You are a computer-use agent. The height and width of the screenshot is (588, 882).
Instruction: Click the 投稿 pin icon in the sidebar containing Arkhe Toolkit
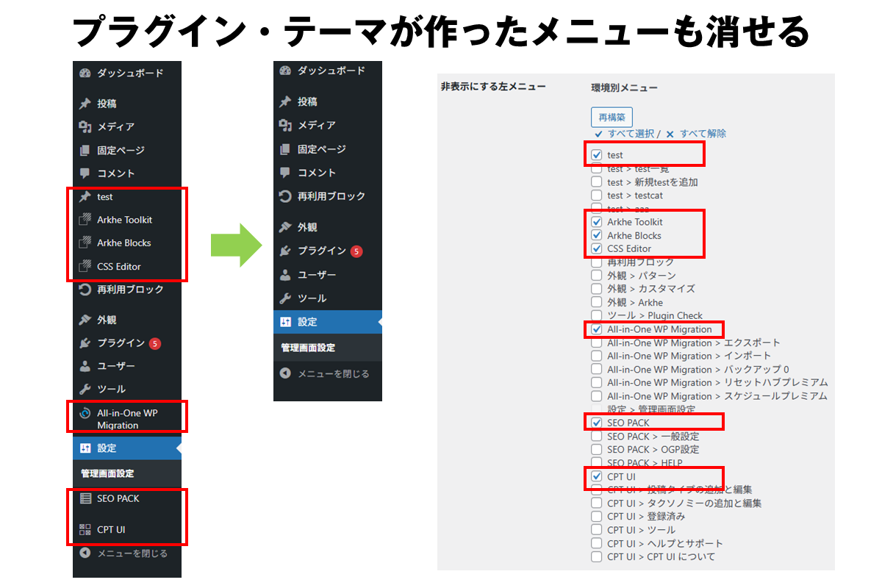point(85,104)
